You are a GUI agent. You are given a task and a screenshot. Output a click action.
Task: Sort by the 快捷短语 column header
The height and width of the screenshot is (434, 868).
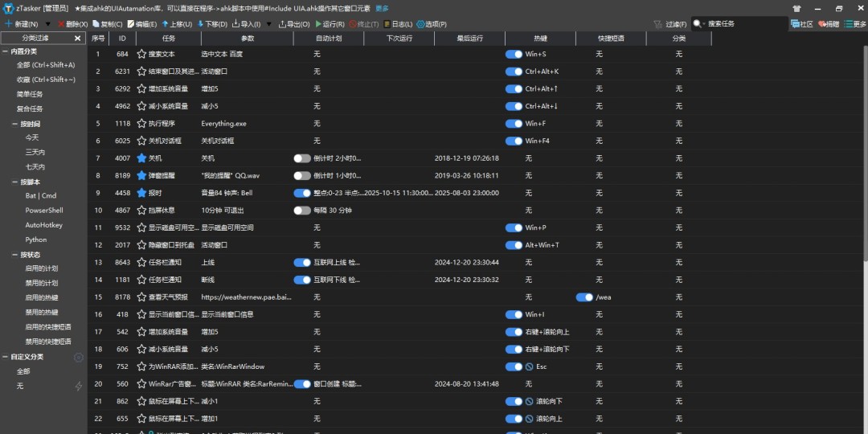coord(611,39)
